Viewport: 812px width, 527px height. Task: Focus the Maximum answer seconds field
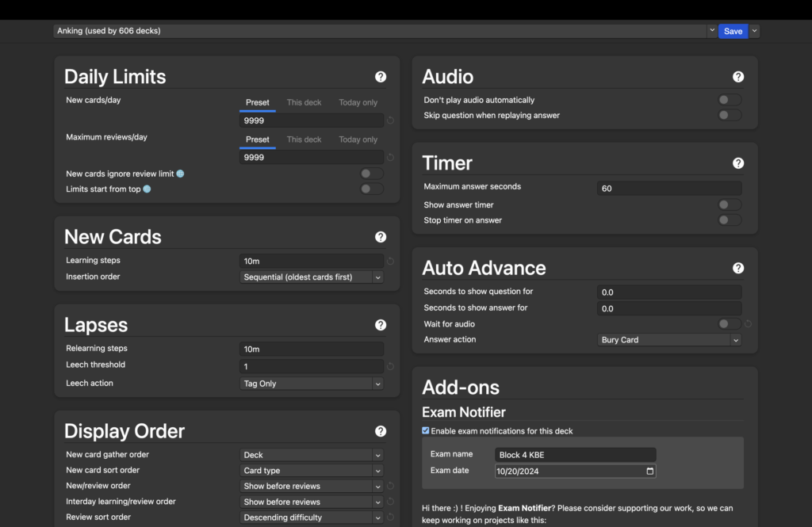click(669, 189)
